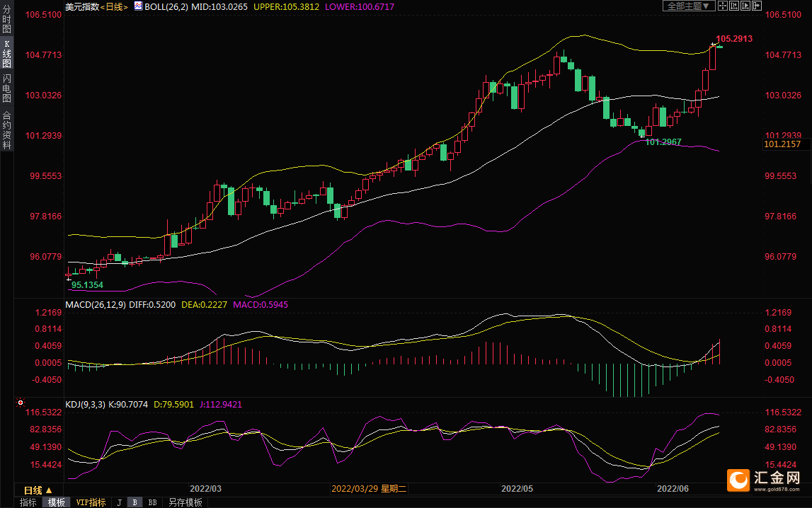812x508 pixels.
Task: Click the 日线 period label in title
Action: click(x=114, y=7)
